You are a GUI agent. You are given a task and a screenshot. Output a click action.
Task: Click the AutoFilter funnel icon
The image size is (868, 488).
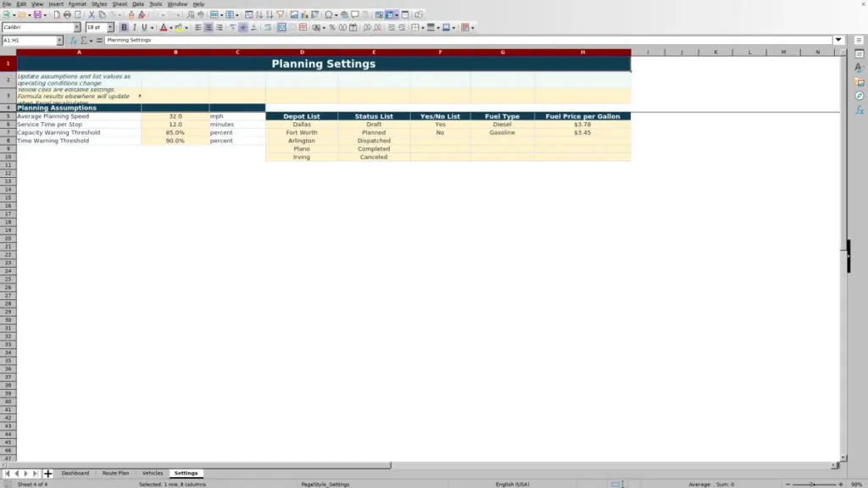pyautogui.click(x=280, y=14)
